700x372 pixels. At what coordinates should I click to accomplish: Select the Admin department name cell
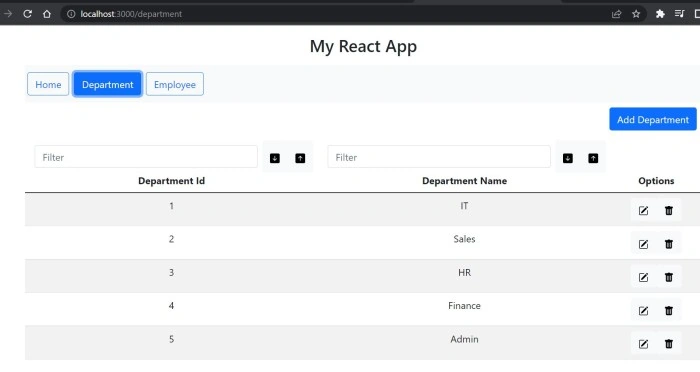464,339
